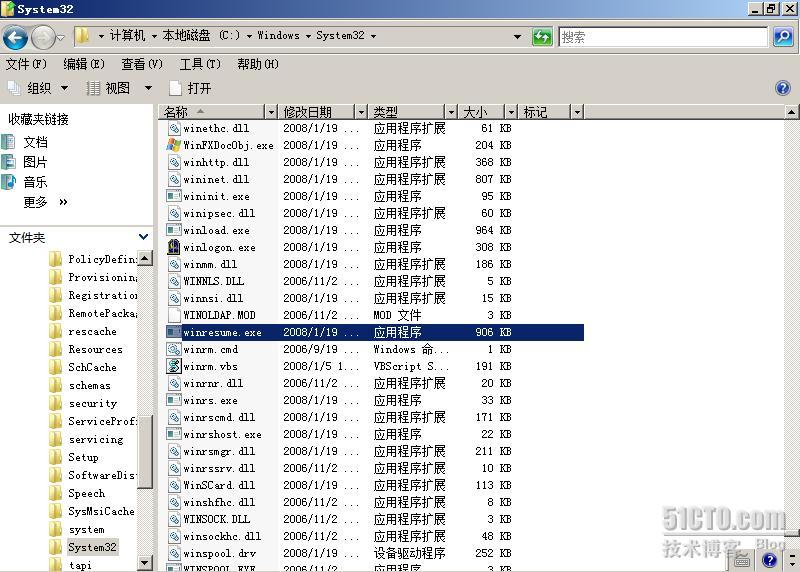
Task: Click the winethc.dll file icon
Action: [174, 128]
